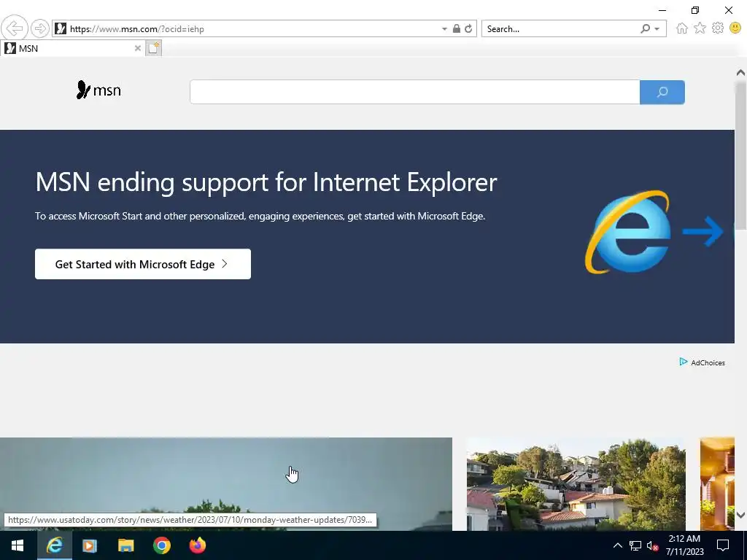Click Internet Explorer in the taskbar

55,545
